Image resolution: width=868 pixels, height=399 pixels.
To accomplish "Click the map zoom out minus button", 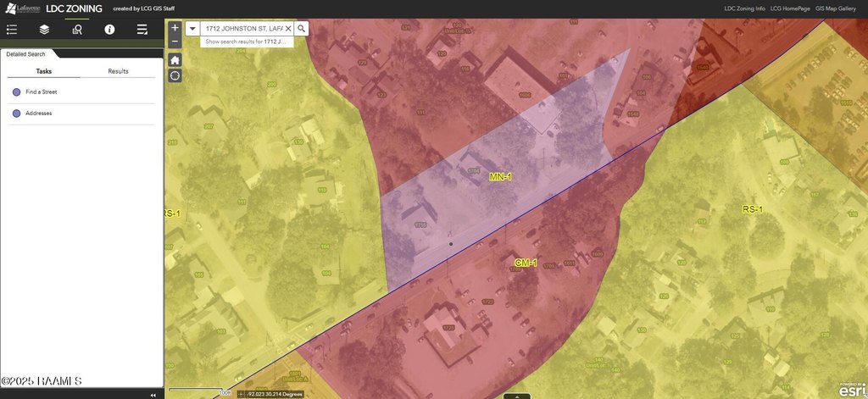I will coord(175,41).
